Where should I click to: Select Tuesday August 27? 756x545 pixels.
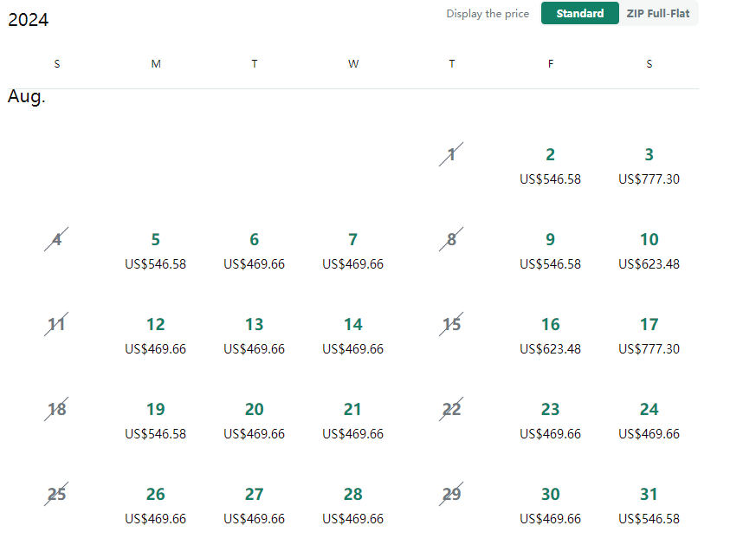(254, 505)
